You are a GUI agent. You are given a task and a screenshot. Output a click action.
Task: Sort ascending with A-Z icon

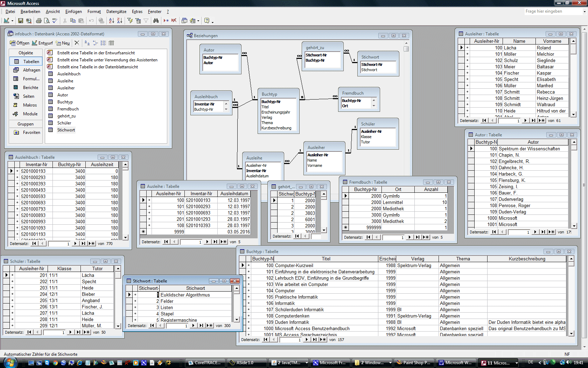pos(111,21)
